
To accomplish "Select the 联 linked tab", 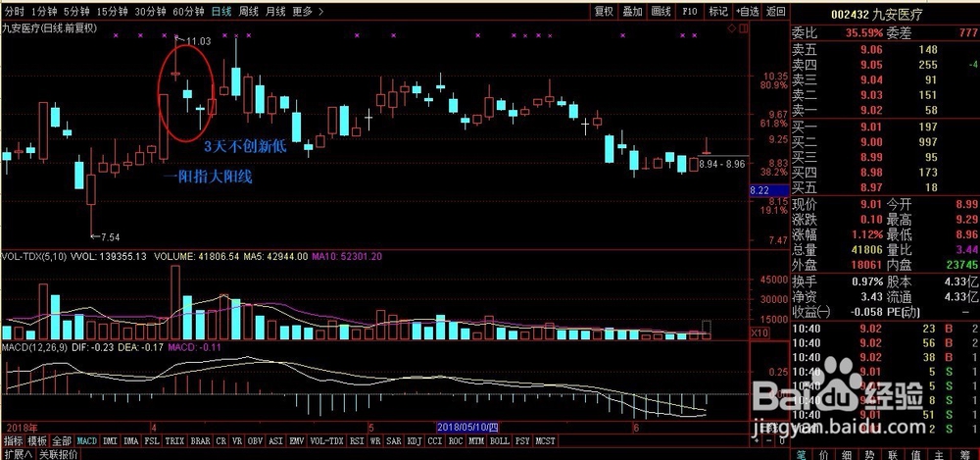I will [x=892, y=455].
